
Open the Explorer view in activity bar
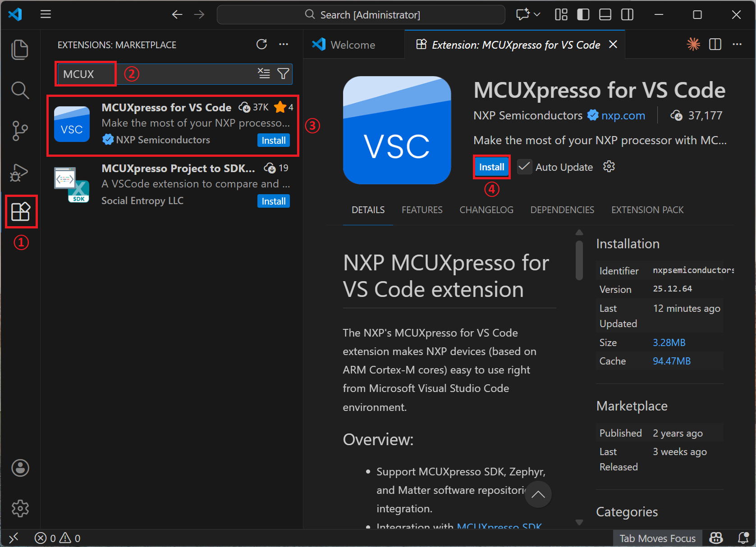[x=20, y=50]
